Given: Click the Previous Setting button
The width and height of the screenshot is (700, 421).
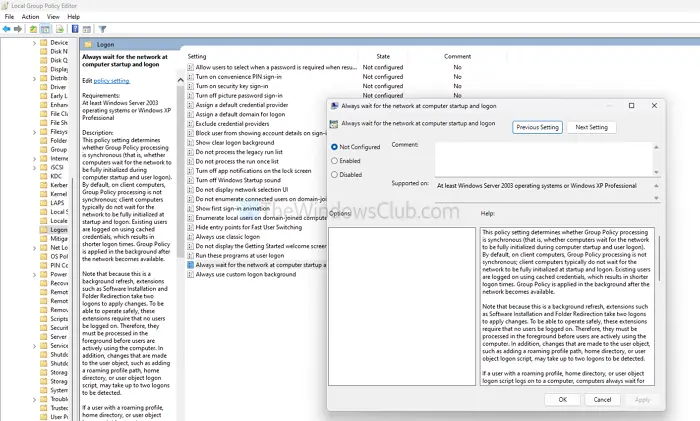Looking at the screenshot, I should tap(538, 127).
